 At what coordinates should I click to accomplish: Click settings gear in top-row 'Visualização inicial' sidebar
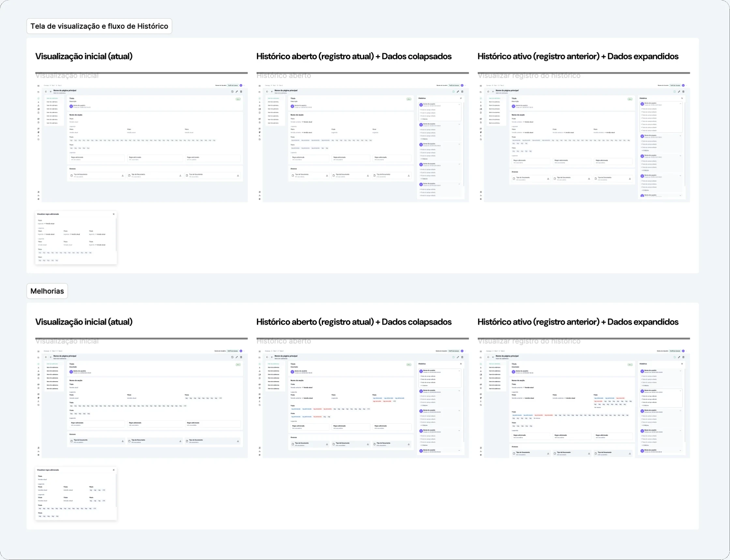pos(38,199)
